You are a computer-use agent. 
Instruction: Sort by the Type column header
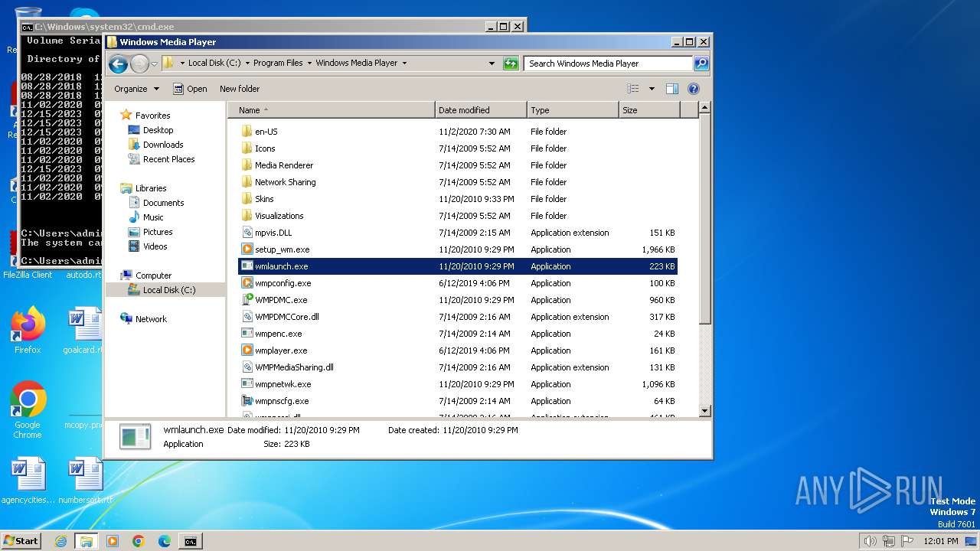(x=573, y=110)
